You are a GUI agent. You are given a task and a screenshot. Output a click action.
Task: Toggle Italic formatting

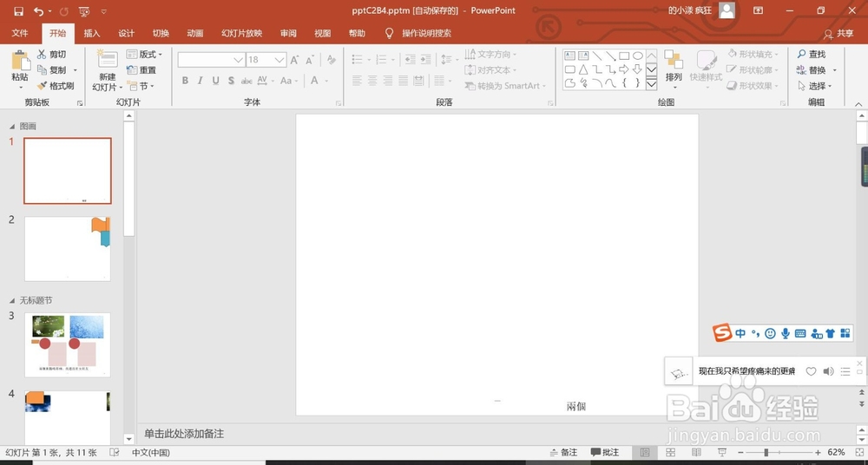[x=200, y=81]
